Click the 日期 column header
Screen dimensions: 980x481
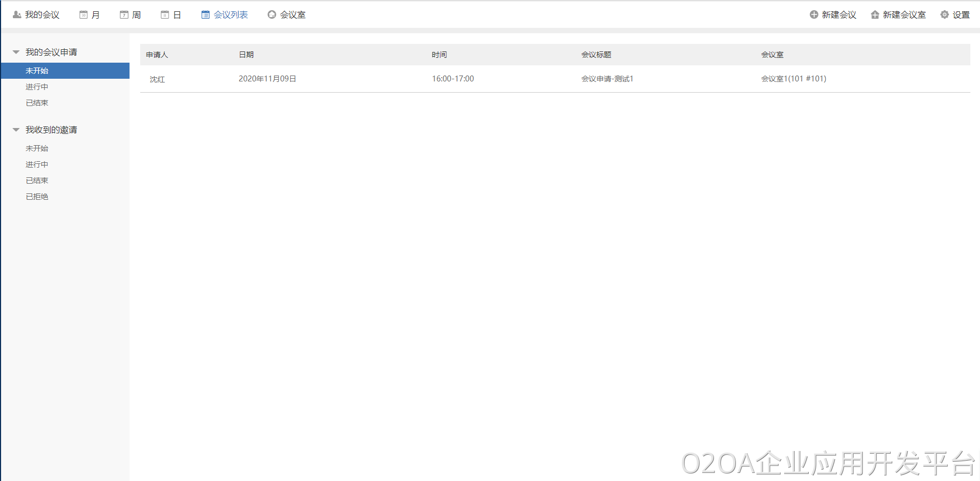click(246, 55)
